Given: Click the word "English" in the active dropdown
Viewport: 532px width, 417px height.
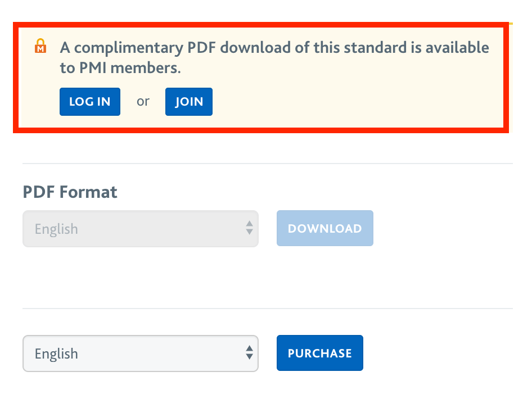Looking at the screenshot, I should tap(56, 353).
